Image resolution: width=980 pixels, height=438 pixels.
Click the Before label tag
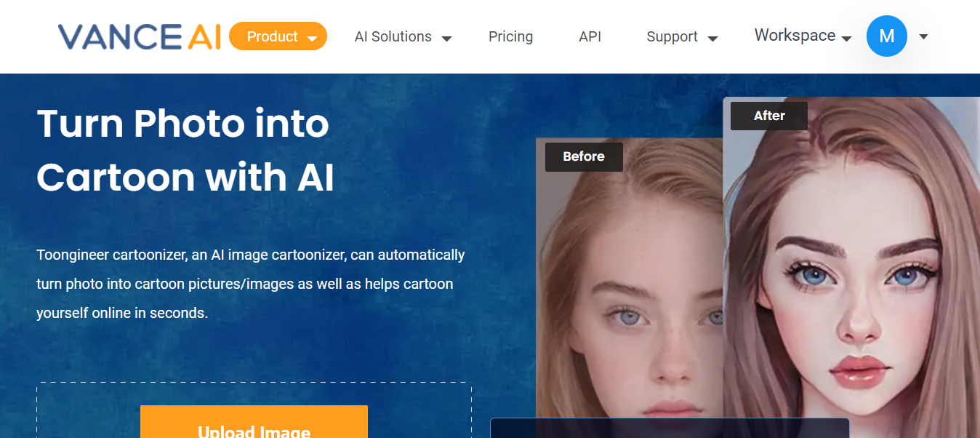(x=584, y=156)
